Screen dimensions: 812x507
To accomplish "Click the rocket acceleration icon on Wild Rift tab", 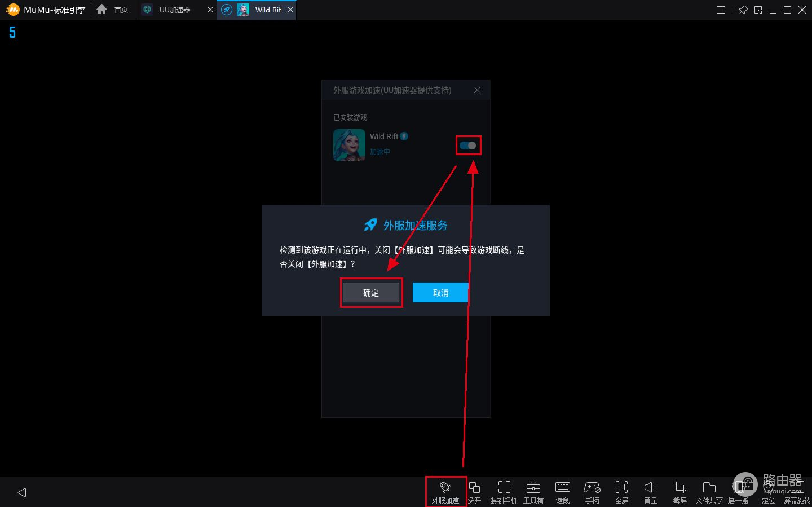I will (227, 10).
